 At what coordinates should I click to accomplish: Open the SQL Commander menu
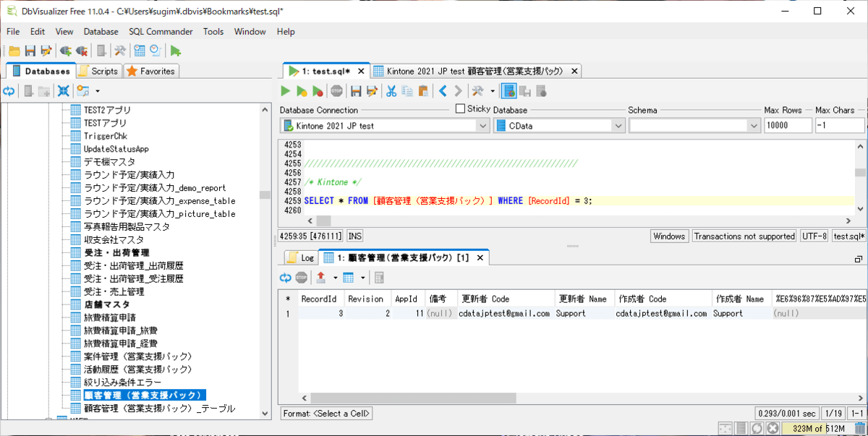161,32
